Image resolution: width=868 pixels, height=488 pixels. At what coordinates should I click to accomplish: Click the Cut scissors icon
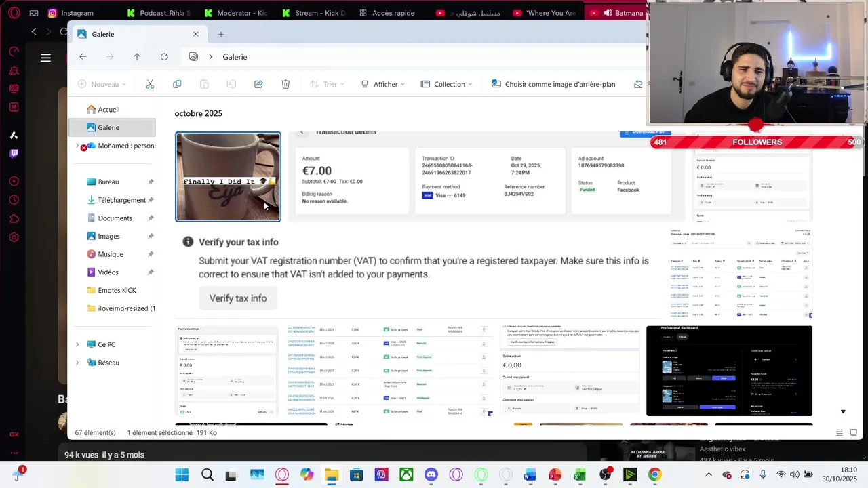(x=150, y=84)
